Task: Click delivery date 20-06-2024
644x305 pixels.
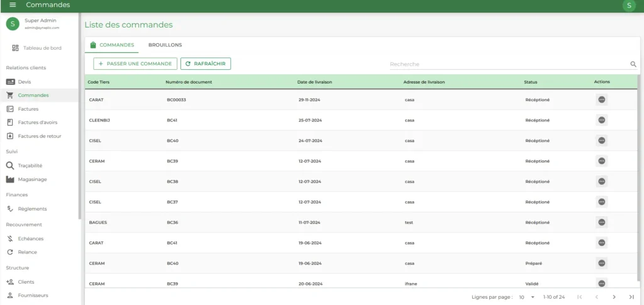Action: coord(310,284)
